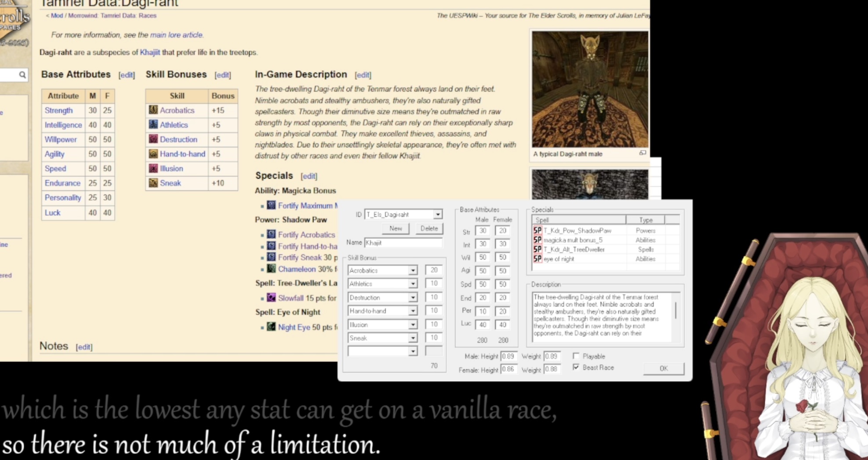Click the Athletics skill icon in wiki table
The height and width of the screenshot is (460, 868).
tap(153, 124)
